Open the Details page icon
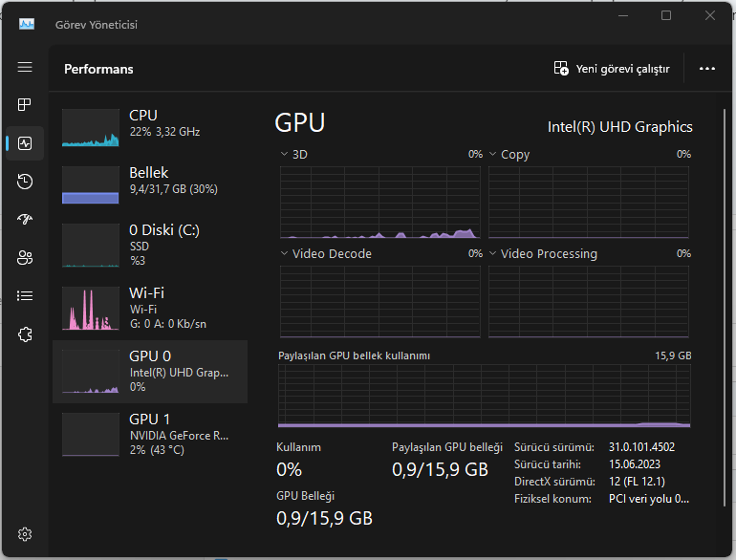This screenshot has height=560, width=736. [25, 296]
